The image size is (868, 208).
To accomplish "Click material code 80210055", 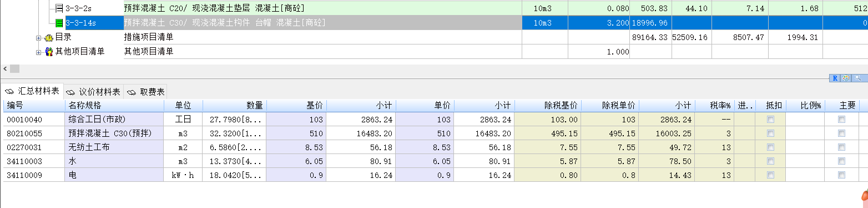I will [x=24, y=133].
